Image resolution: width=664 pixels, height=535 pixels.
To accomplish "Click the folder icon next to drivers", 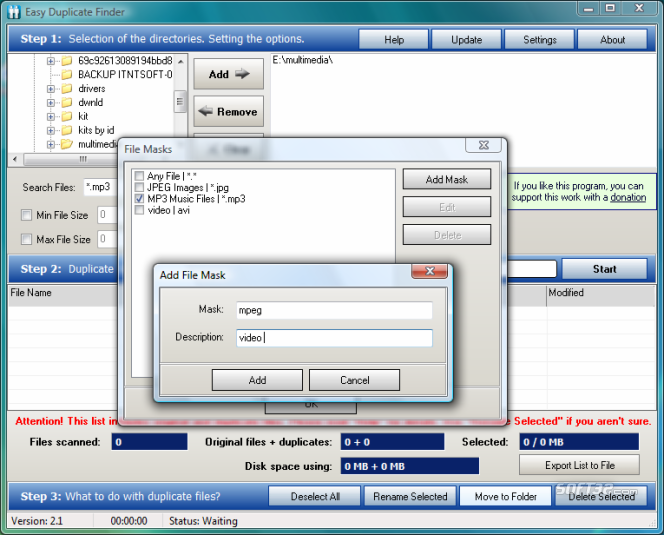I will click(66, 89).
